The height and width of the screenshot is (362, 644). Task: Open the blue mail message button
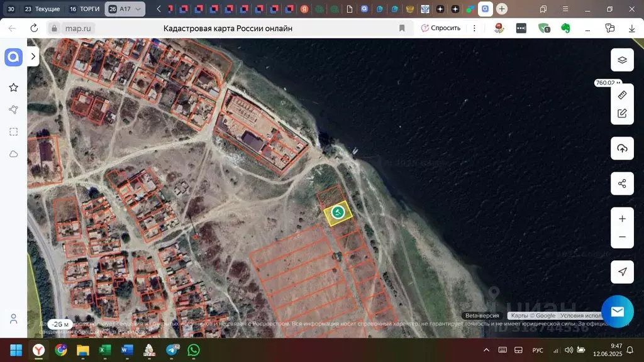point(618,312)
